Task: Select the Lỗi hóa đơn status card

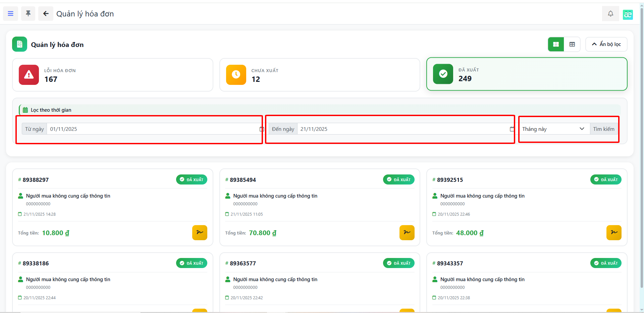Action: (x=112, y=75)
